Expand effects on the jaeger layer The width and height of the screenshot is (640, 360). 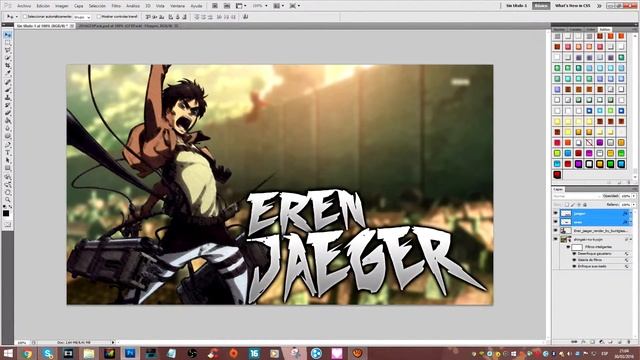(631, 213)
